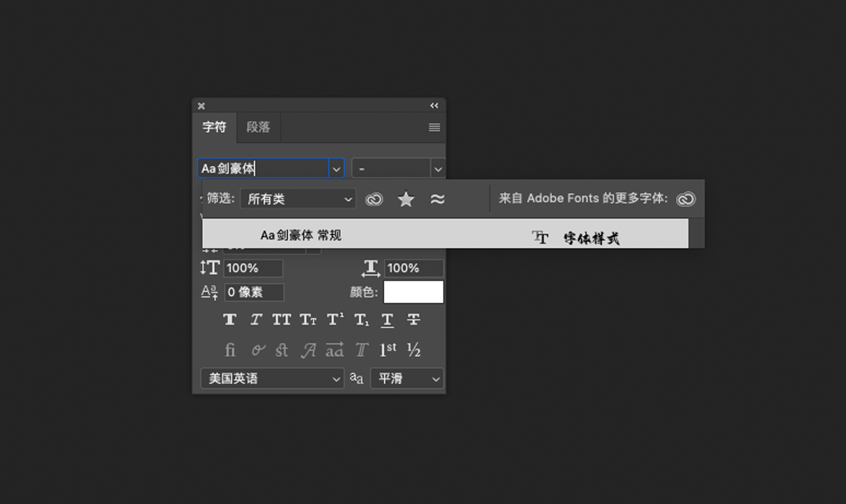Click the font name field Aa剑豪体

tap(263, 168)
